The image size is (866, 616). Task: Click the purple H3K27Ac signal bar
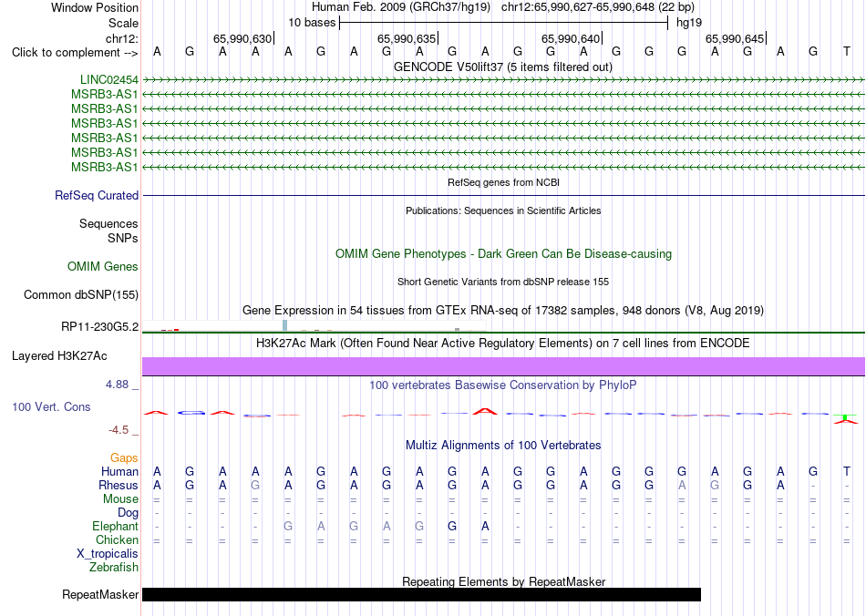[503, 366]
